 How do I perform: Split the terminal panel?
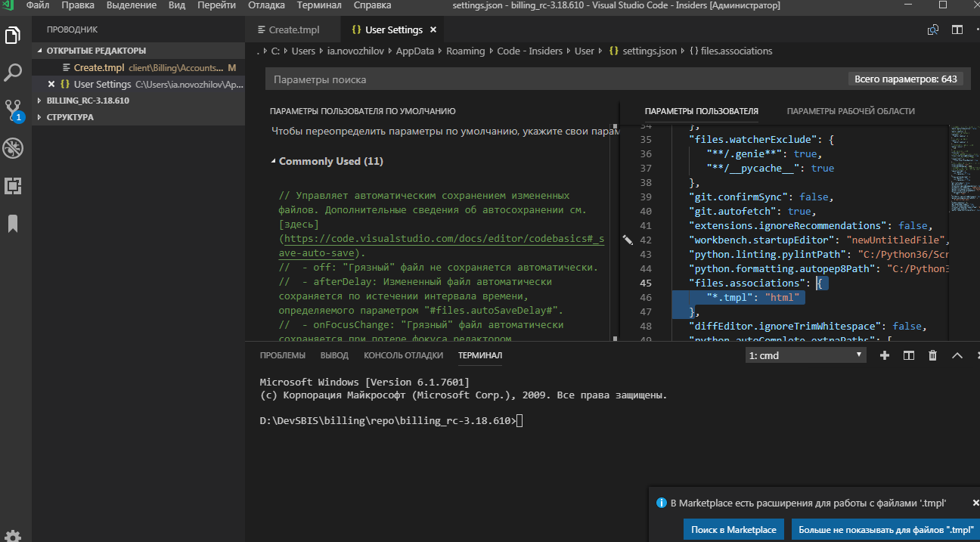[x=909, y=355]
